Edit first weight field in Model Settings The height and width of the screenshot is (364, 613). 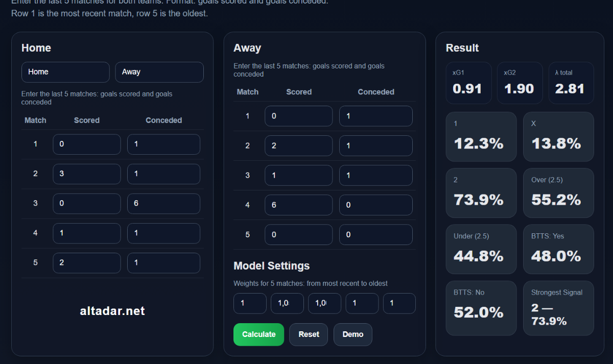click(250, 303)
